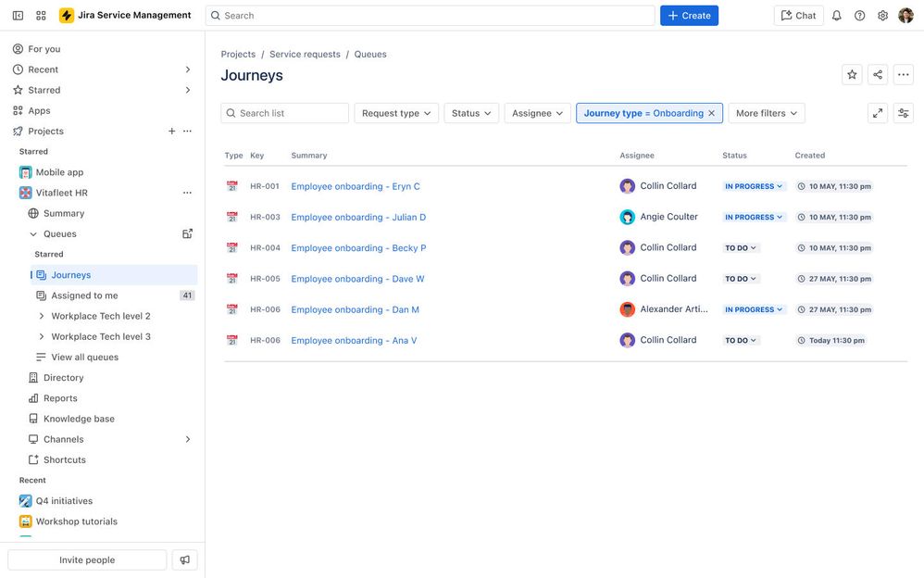Click the Create button
The height and width of the screenshot is (578, 924).
[689, 16]
